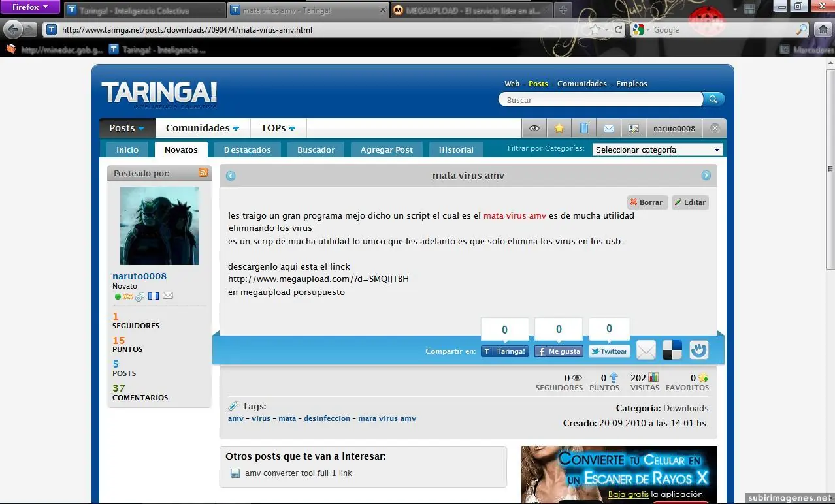The height and width of the screenshot is (504, 835).
Task: Open the Firefox menu button
Action: [30, 7]
